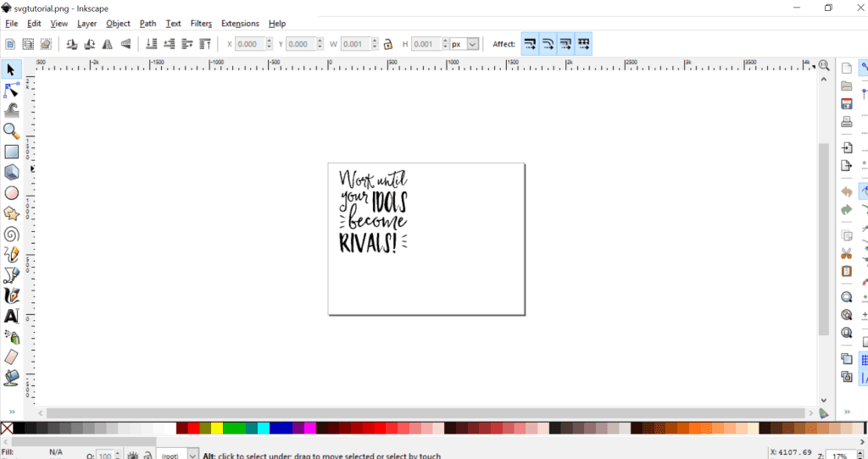This screenshot has width=868, height=459.
Task: Click the Export icon
Action: (x=847, y=165)
